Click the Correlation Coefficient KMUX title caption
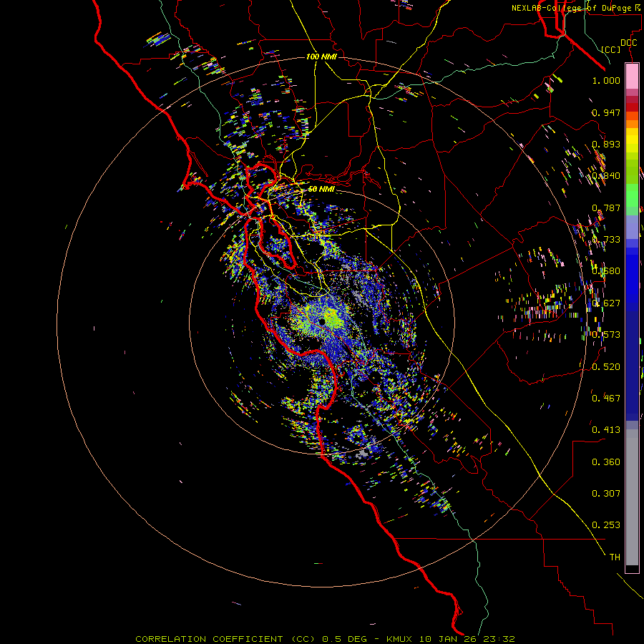 click(x=325, y=639)
